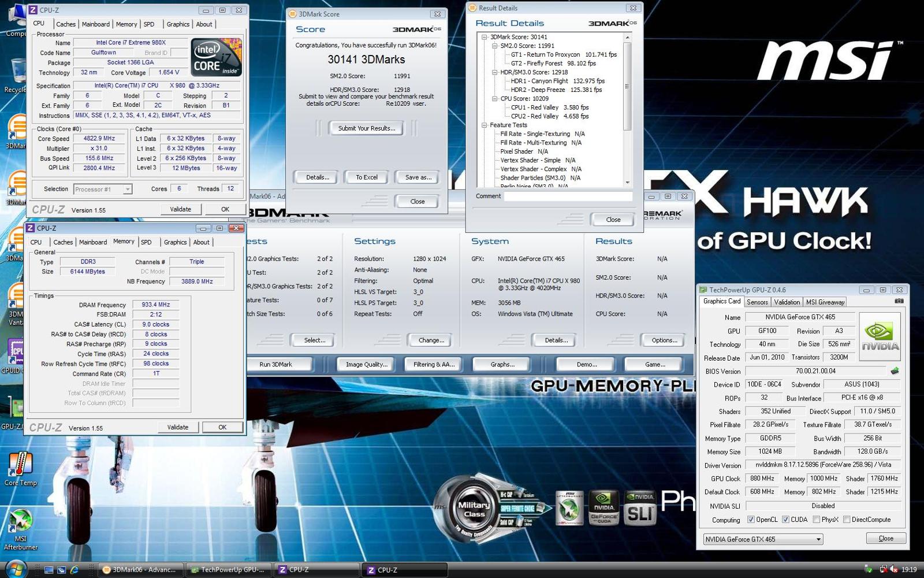The height and width of the screenshot is (578, 924).
Task: Click Submit Your Results button
Action: pos(367,128)
